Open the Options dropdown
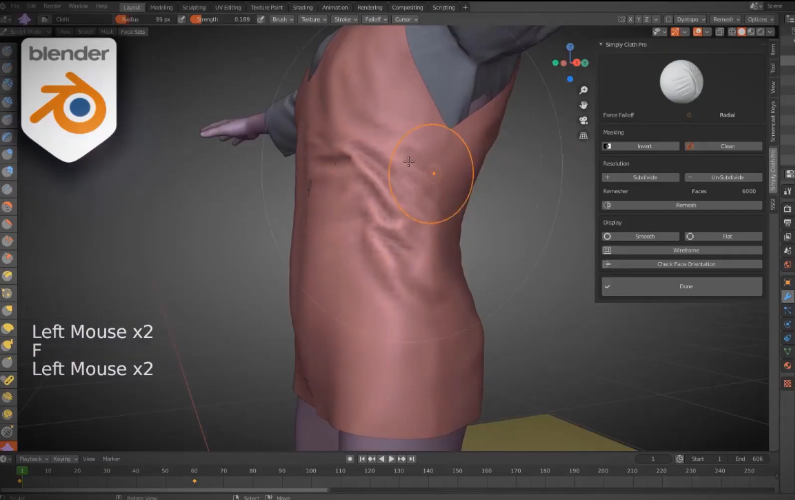795x500 pixels. (x=760, y=19)
